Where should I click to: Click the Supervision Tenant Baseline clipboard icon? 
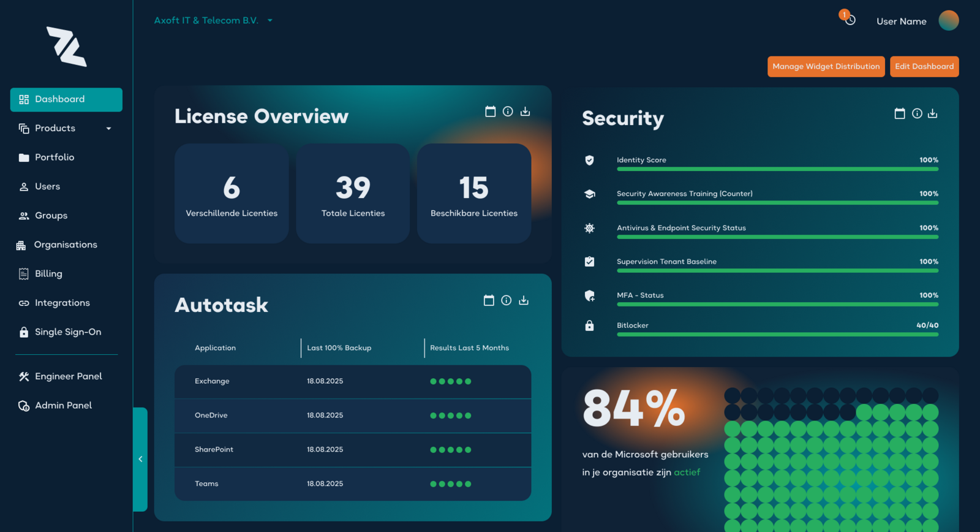tap(589, 262)
